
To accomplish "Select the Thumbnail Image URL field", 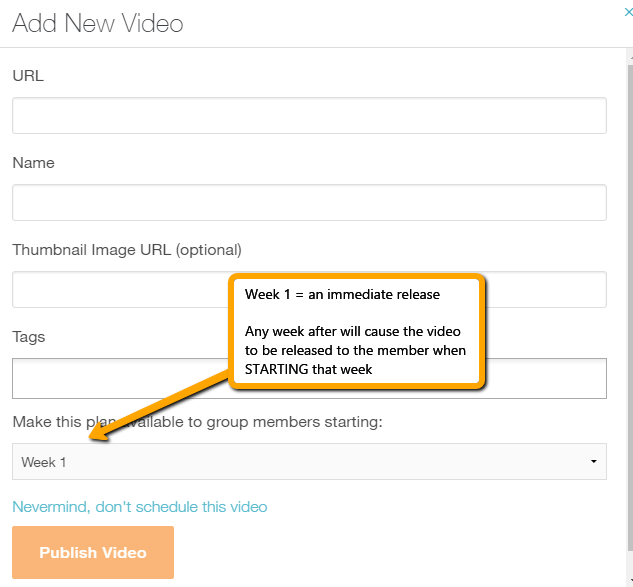I will [x=309, y=289].
